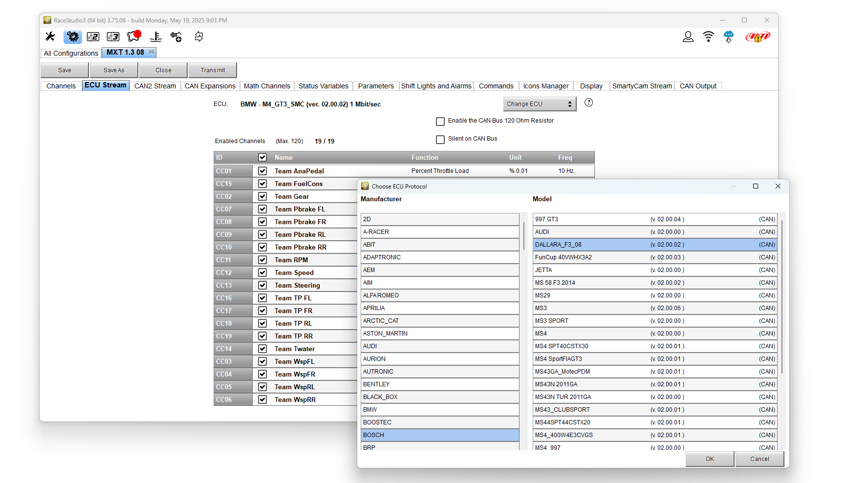Cancel the Choose ECU Protocol dialog
This screenshot has height=483, width=868.
pos(759,459)
